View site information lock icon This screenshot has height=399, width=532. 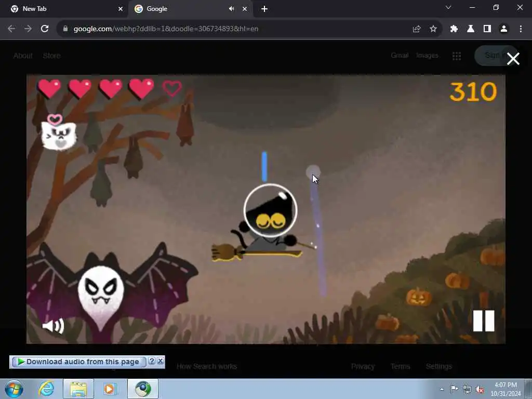click(65, 29)
